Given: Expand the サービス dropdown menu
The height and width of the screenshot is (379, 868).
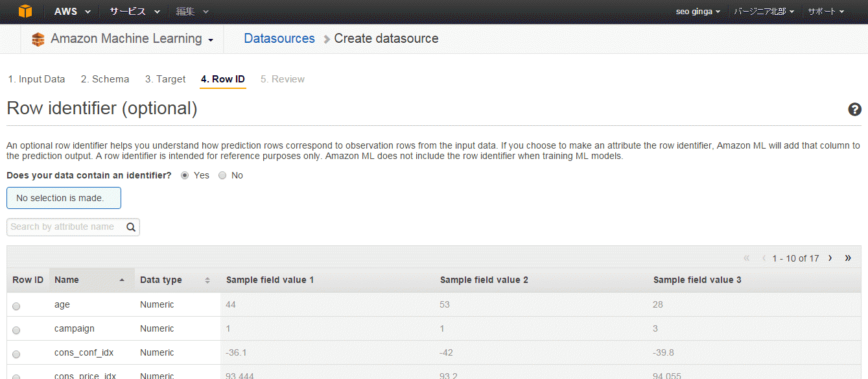Looking at the screenshot, I should [135, 12].
